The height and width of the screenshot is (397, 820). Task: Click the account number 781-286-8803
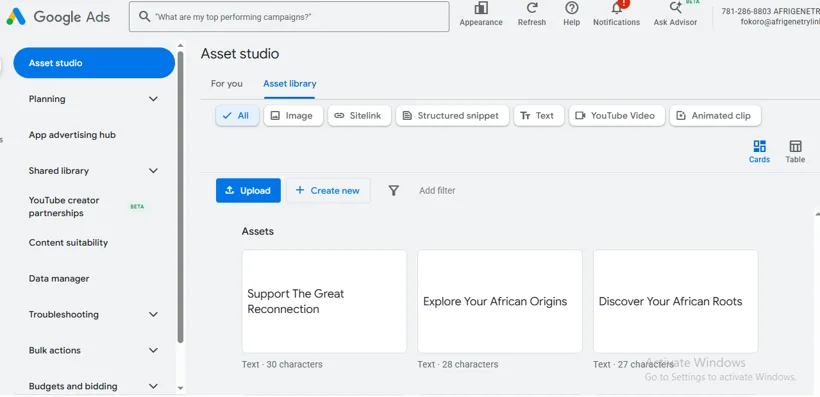pos(746,11)
